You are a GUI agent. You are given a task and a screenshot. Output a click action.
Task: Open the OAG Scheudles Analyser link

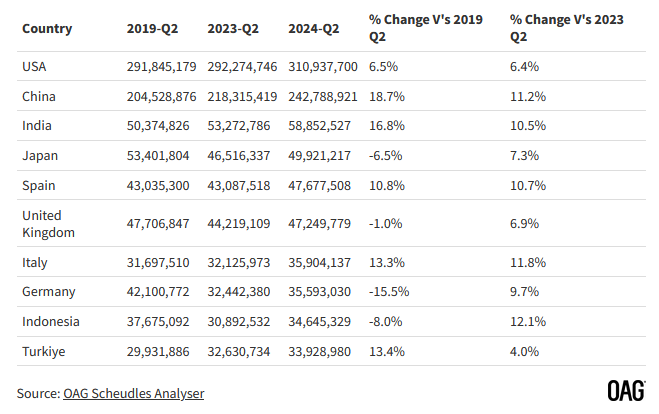pyautogui.click(x=133, y=393)
